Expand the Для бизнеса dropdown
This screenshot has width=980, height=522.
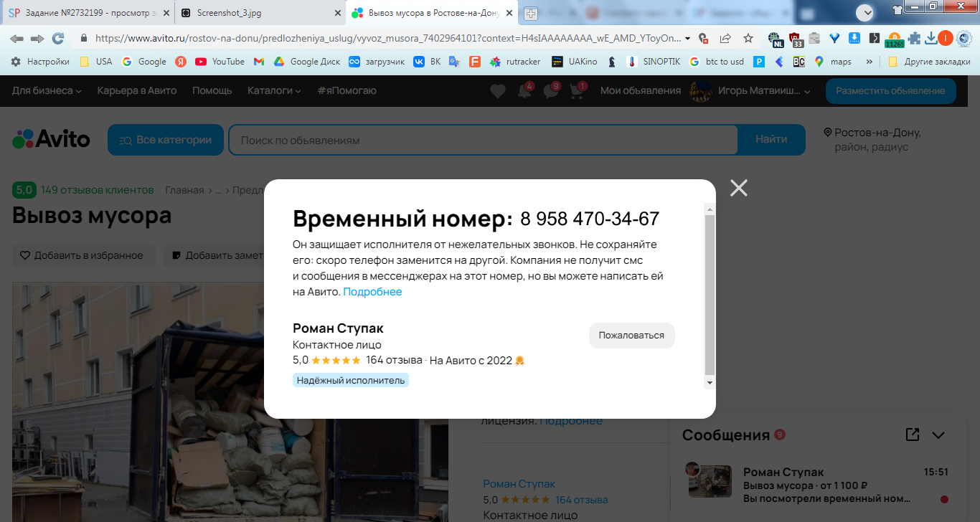click(47, 90)
